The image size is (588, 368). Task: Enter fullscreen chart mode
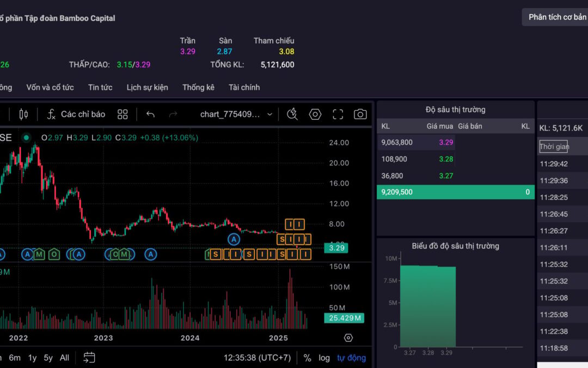click(x=338, y=114)
